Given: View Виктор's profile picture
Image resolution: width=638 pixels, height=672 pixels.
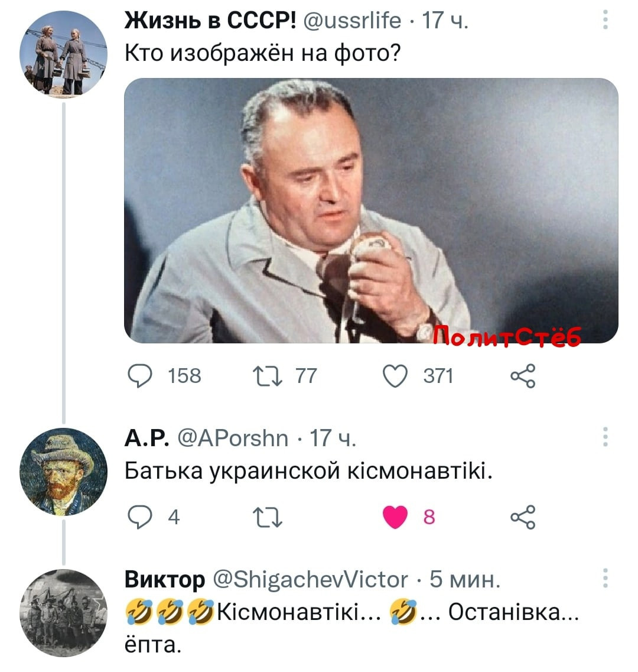Looking at the screenshot, I should [63, 613].
